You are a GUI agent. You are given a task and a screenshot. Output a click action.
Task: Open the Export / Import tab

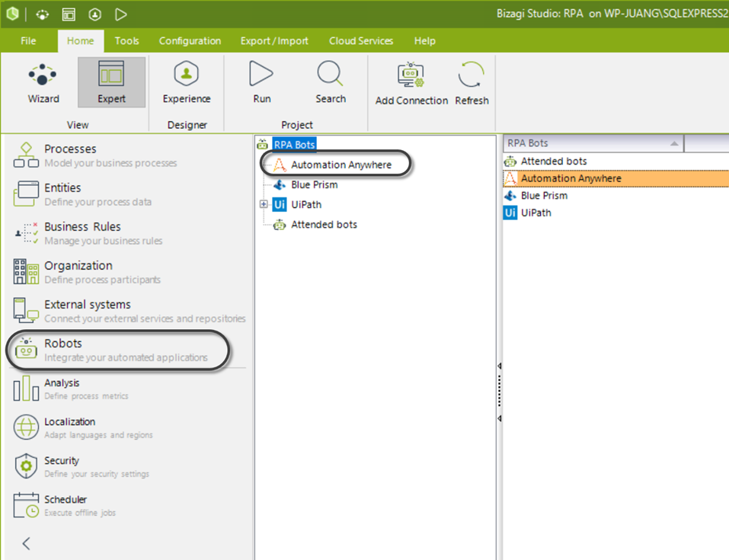point(274,41)
